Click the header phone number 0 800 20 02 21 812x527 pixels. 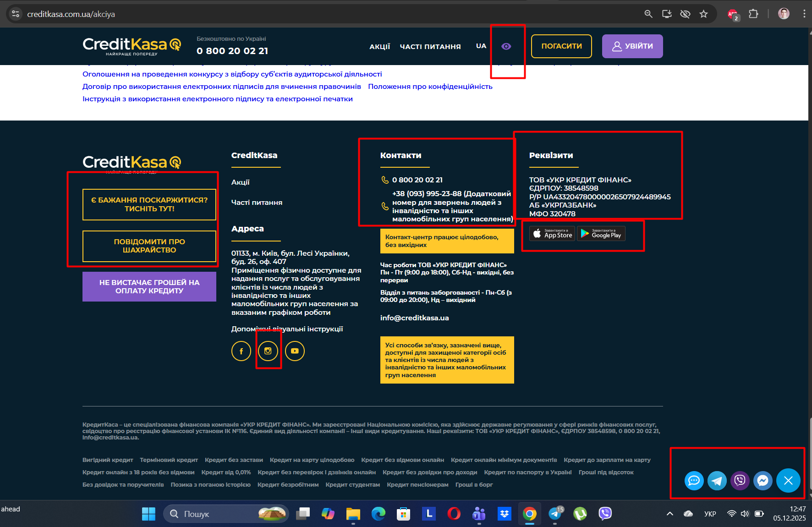tap(232, 51)
